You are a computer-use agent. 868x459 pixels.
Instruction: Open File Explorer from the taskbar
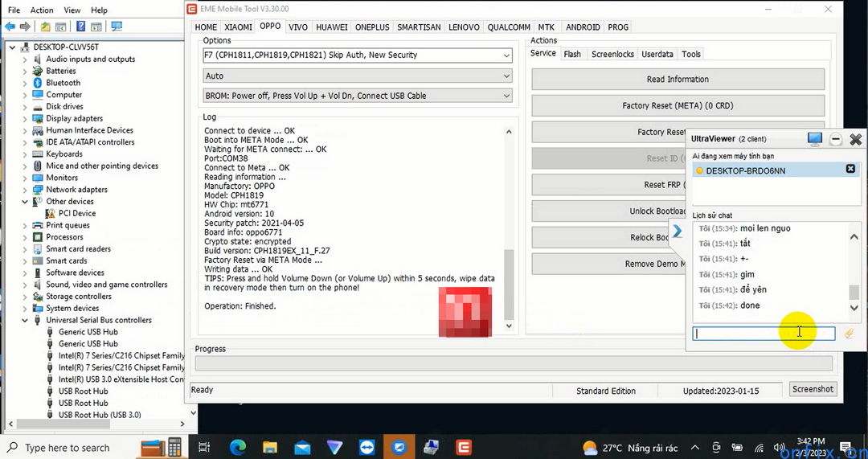coord(269,448)
